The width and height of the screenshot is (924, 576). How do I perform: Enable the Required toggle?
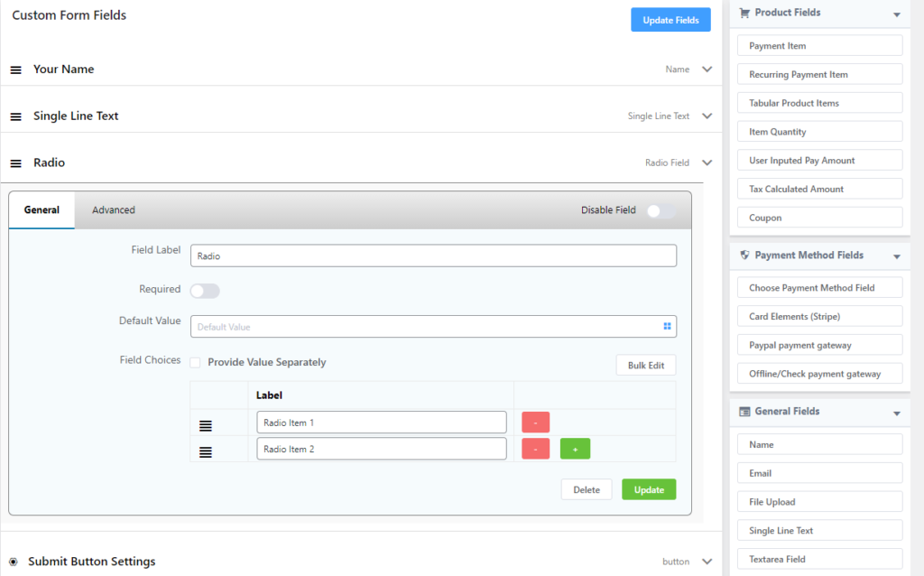(205, 291)
